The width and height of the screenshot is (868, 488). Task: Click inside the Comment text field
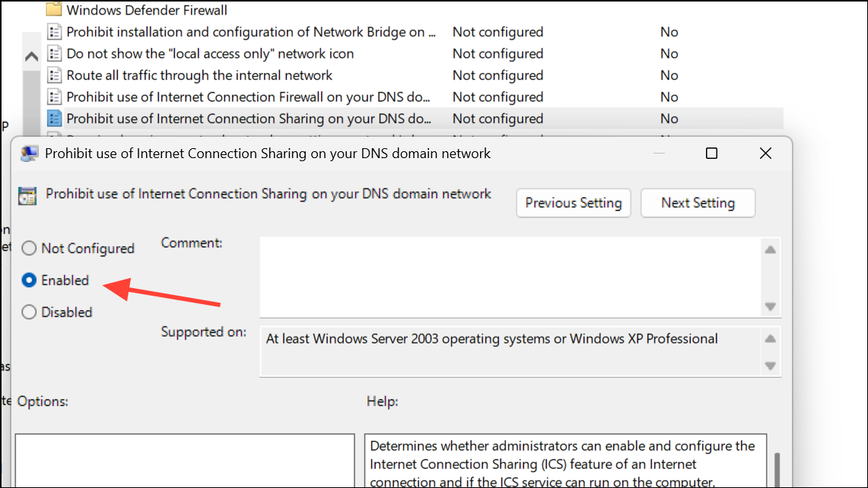click(x=510, y=277)
